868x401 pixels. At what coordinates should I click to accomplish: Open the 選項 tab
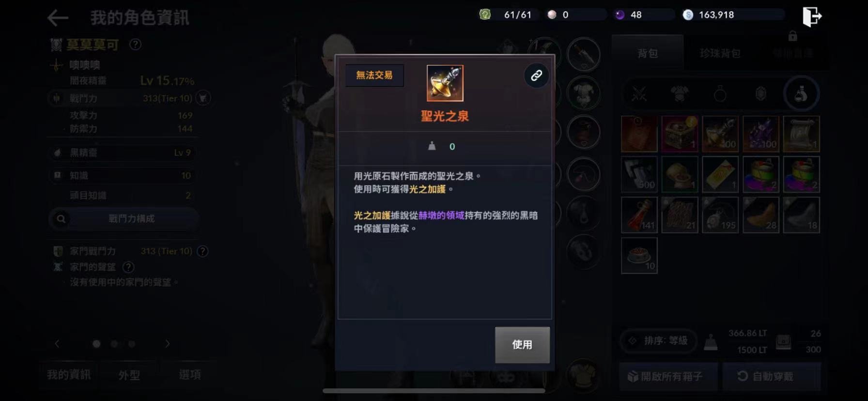[189, 375]
